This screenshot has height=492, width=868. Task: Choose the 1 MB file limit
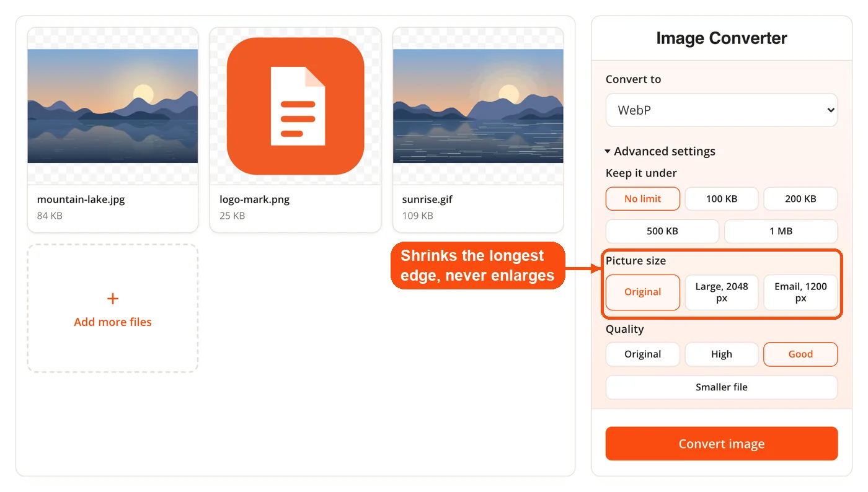pos(781,231)
